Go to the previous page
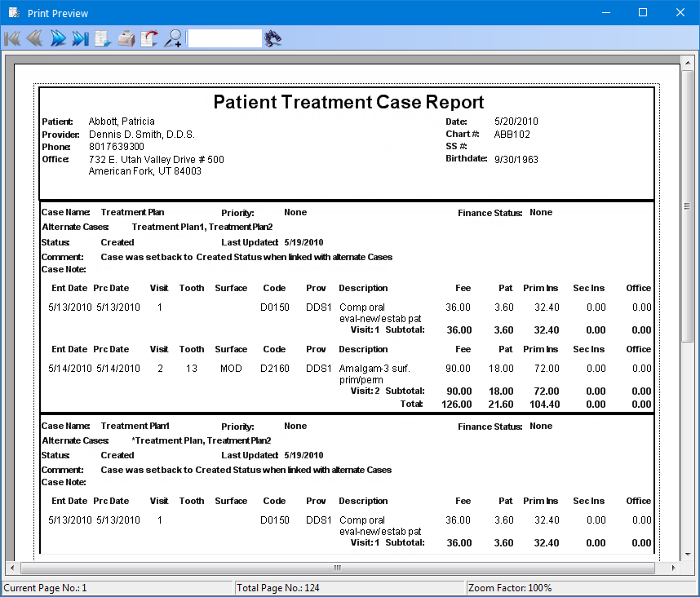The image size is (700, 597). (34, 38)
